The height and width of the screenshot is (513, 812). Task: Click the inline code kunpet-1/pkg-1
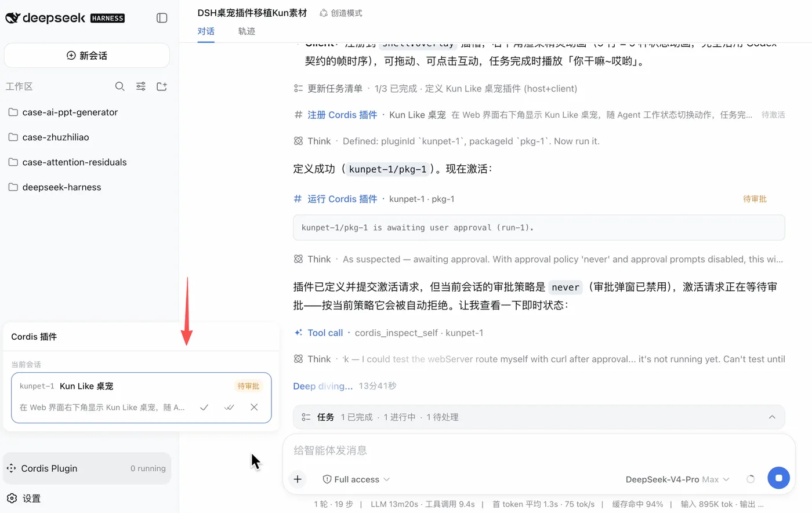tap(387, 169)
